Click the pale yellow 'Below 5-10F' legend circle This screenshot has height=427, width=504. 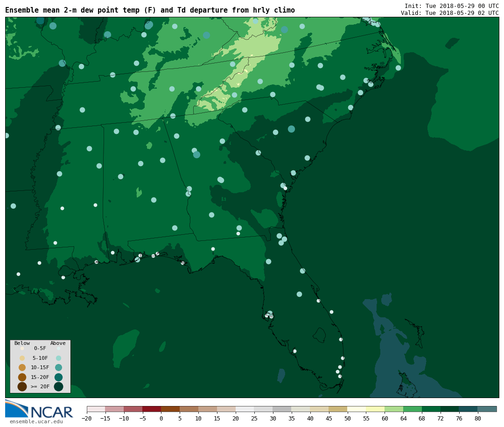(22, 358)
